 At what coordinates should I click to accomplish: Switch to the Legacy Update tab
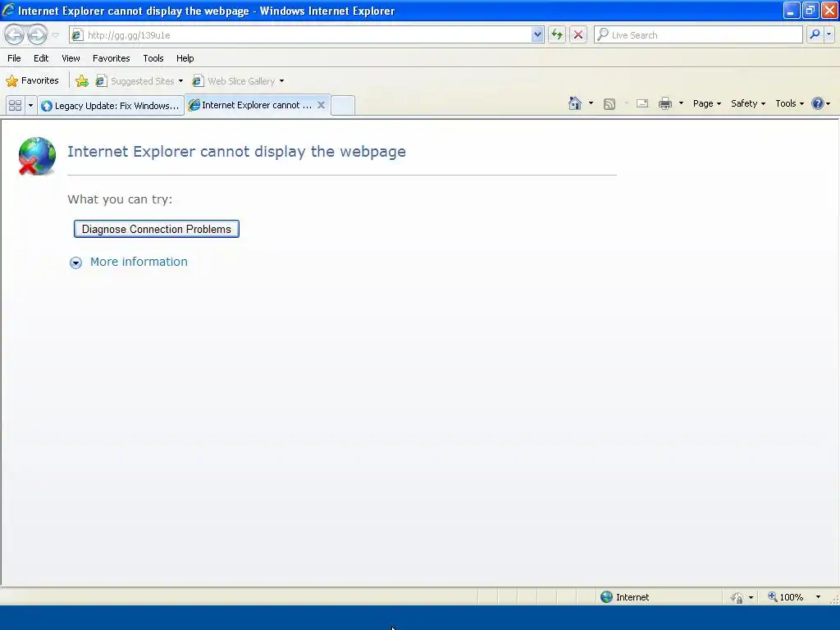(111, 106)
